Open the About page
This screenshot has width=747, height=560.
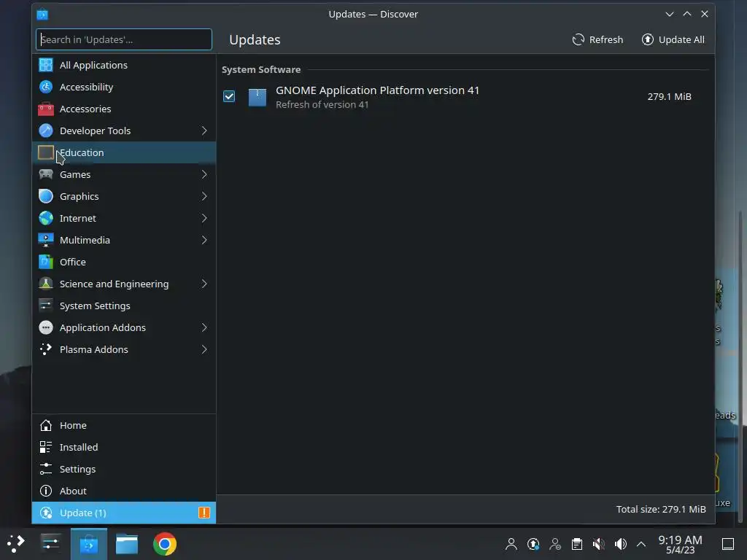click(124, 491)
